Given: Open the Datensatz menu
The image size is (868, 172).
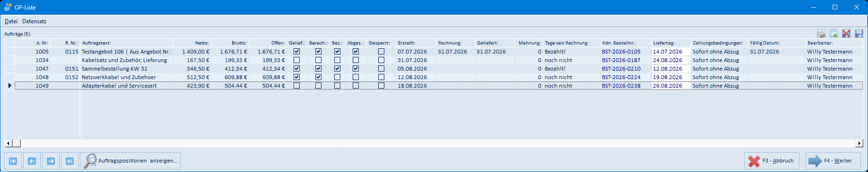Looking at the screenshot, I should [35, 21].
